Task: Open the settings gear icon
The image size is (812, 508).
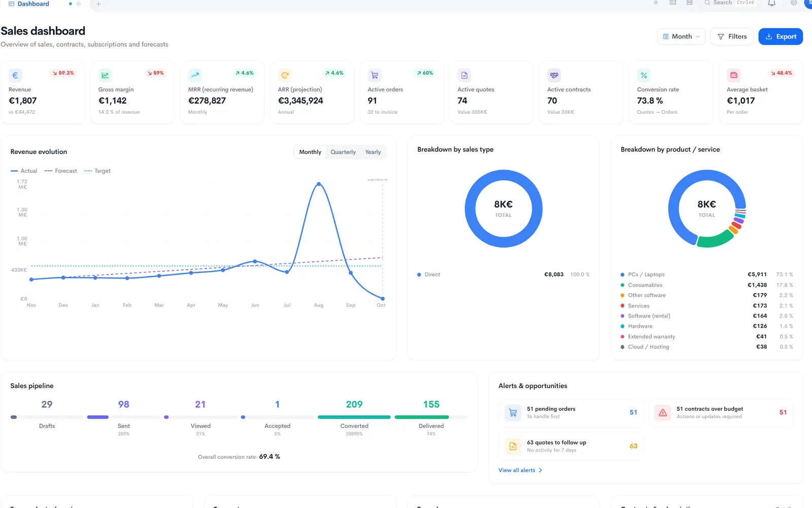Action: pyautogui.click(x=794, y=3)
